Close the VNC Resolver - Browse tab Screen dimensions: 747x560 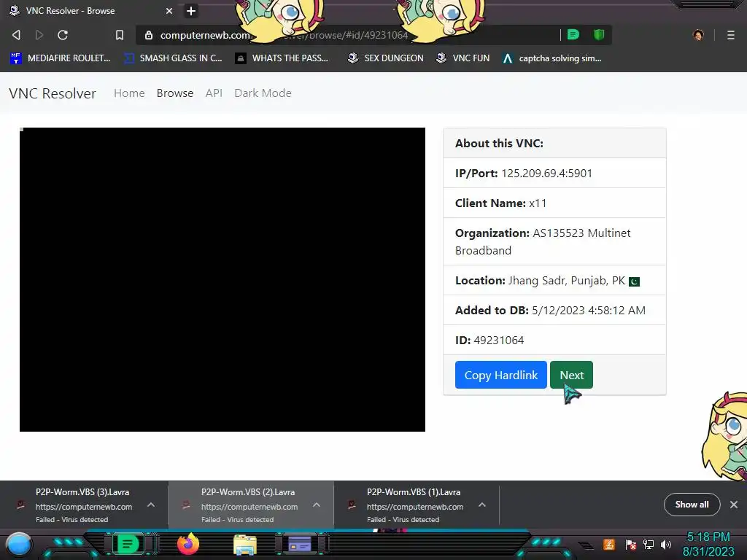click(x=169, y=11)
